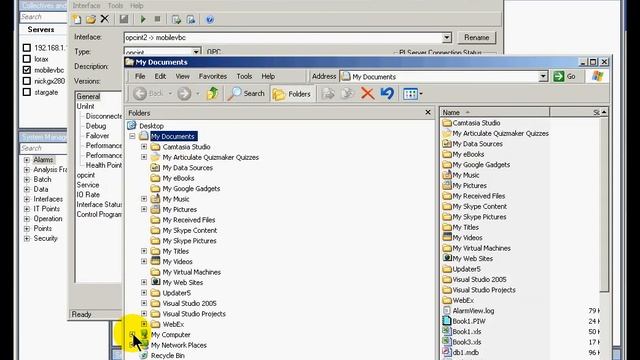Check the lorax server checkbox

[27, 59]
